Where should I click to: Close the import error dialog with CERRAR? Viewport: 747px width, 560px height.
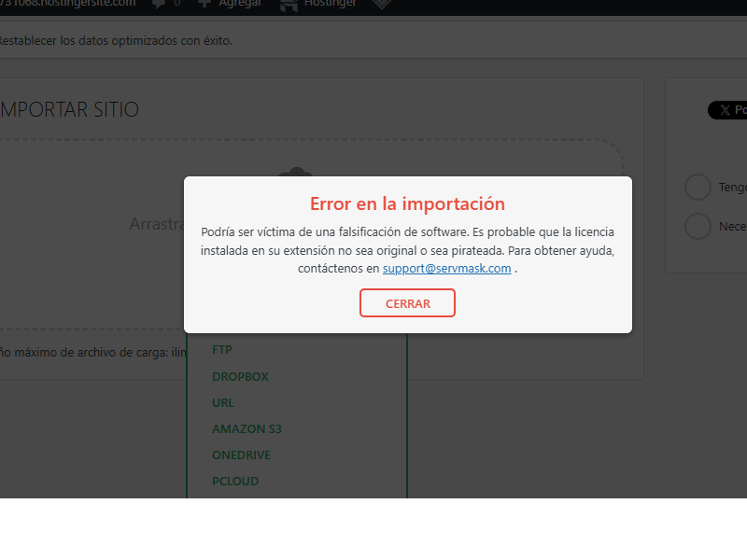tap(407, 302)
